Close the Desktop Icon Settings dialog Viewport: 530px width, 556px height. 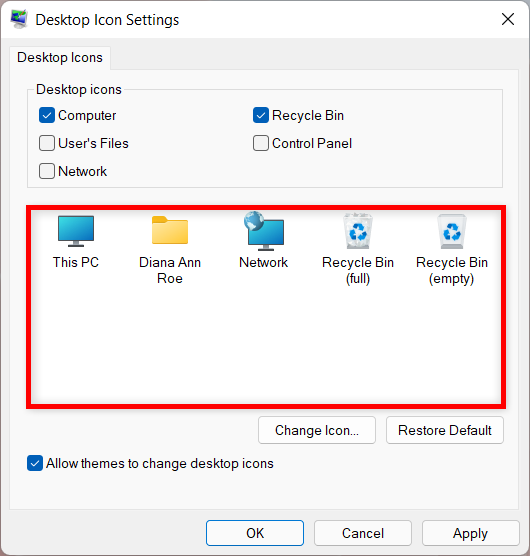pyautogui.click(x=508, y=19)
